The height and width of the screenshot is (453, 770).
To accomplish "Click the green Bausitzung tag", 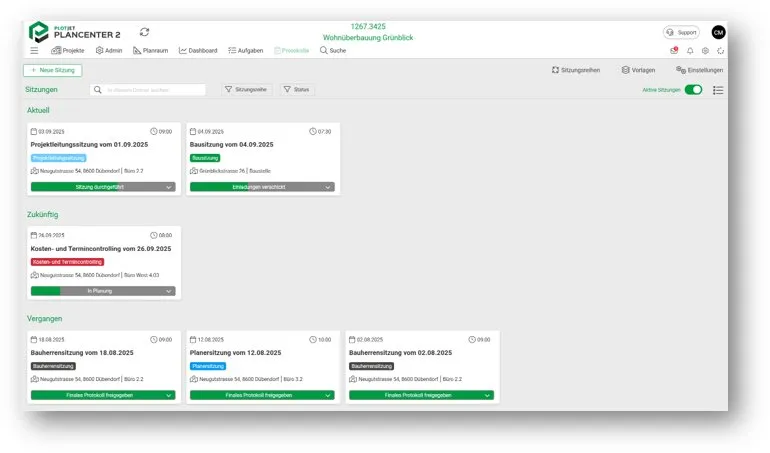I will coord(205,158).
